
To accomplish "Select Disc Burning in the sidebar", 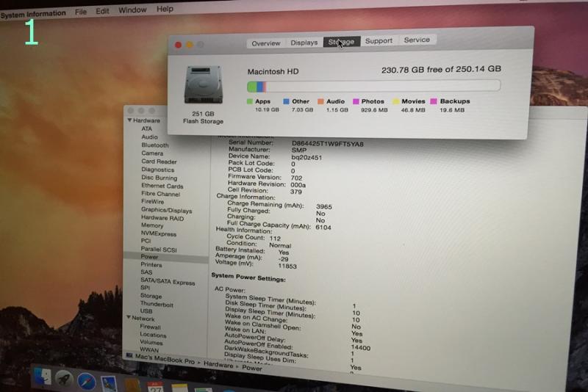I will [159, 178].
